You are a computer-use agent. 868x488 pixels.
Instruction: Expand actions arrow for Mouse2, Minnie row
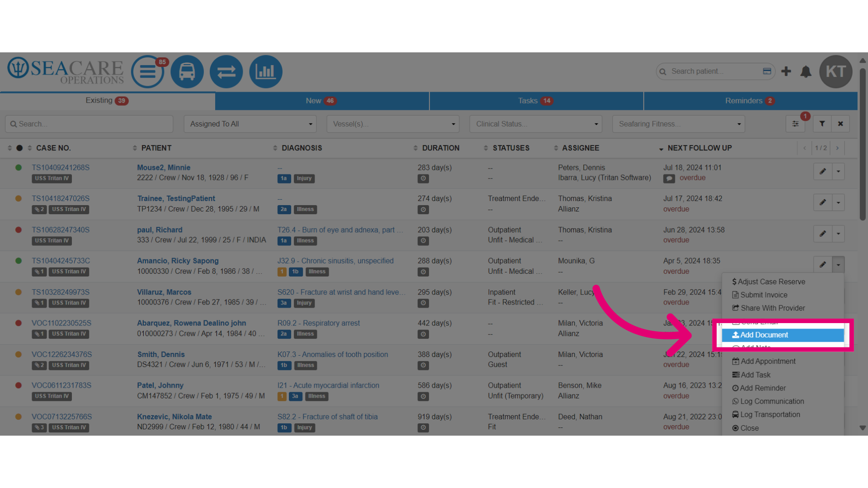click(839, 172)
